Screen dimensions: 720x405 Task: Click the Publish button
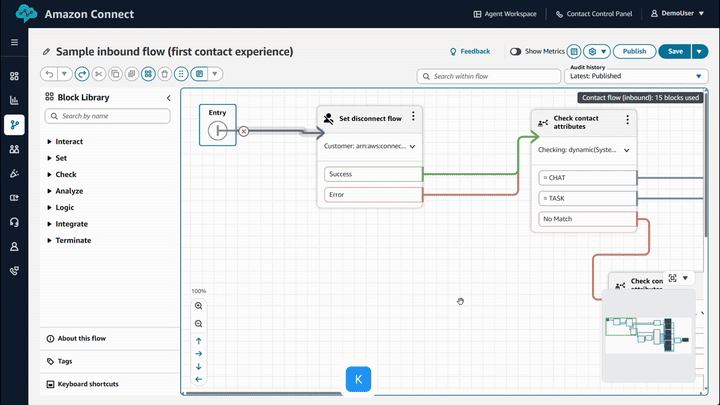point(634,51)
